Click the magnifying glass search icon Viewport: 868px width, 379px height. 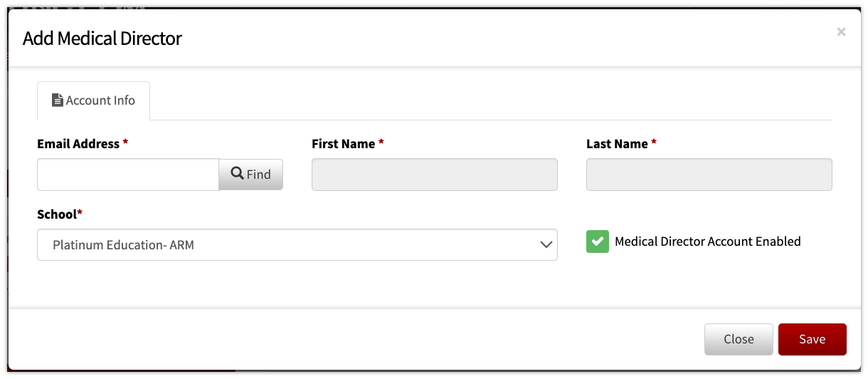click(x=238, y=173)
